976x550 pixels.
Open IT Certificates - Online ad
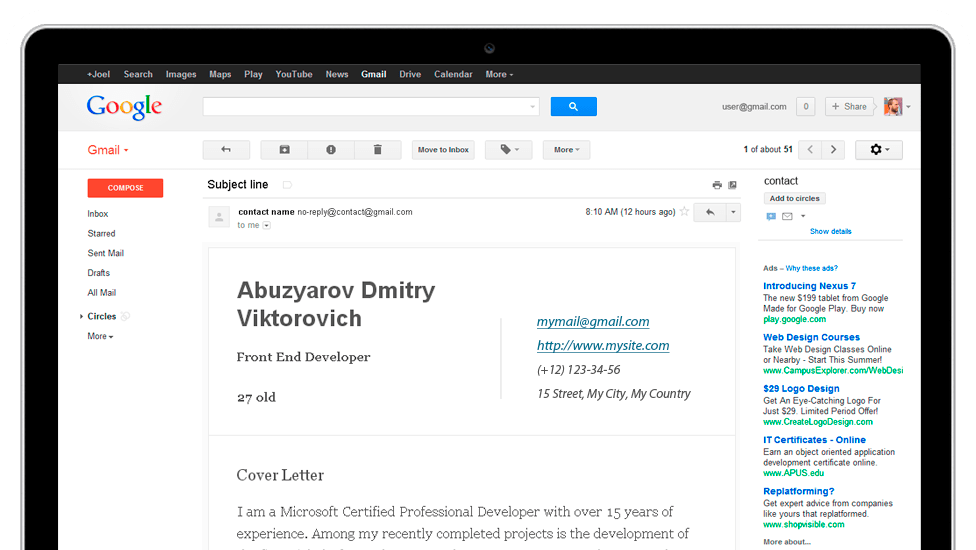[x=814, y=440]
